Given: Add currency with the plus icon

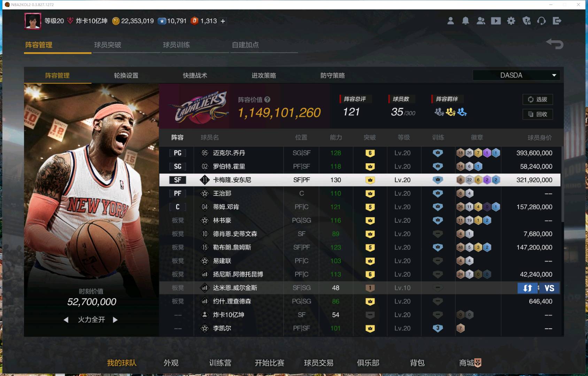Looking at the screenshot, I should coord(223,21).
